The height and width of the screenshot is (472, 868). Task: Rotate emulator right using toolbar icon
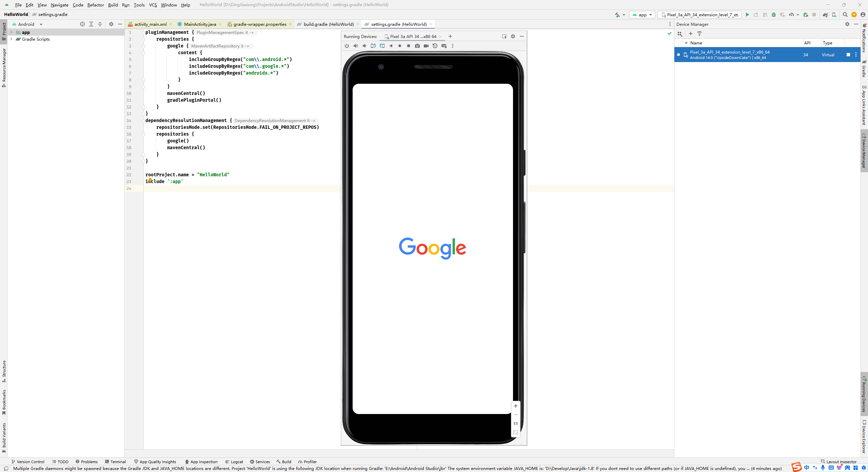382,46
